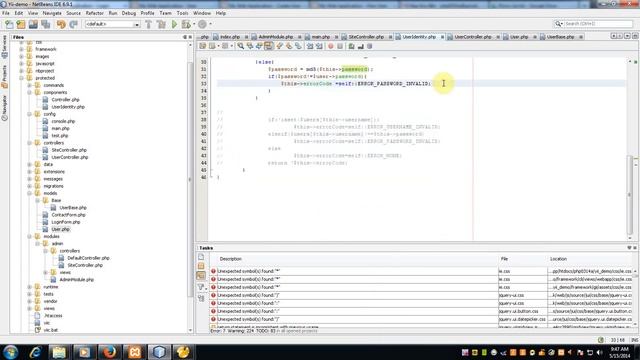Open the Navigator side tab

(4, 108)
